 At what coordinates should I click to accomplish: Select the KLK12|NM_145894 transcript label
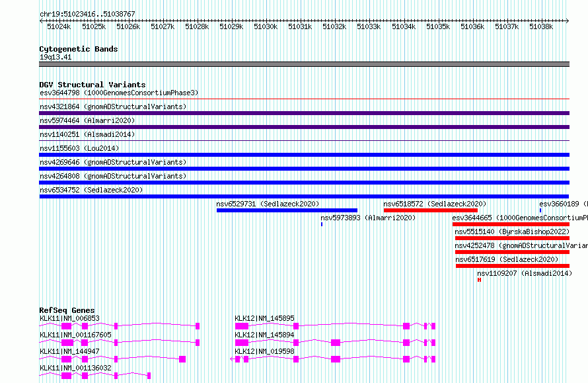point(264,335)
